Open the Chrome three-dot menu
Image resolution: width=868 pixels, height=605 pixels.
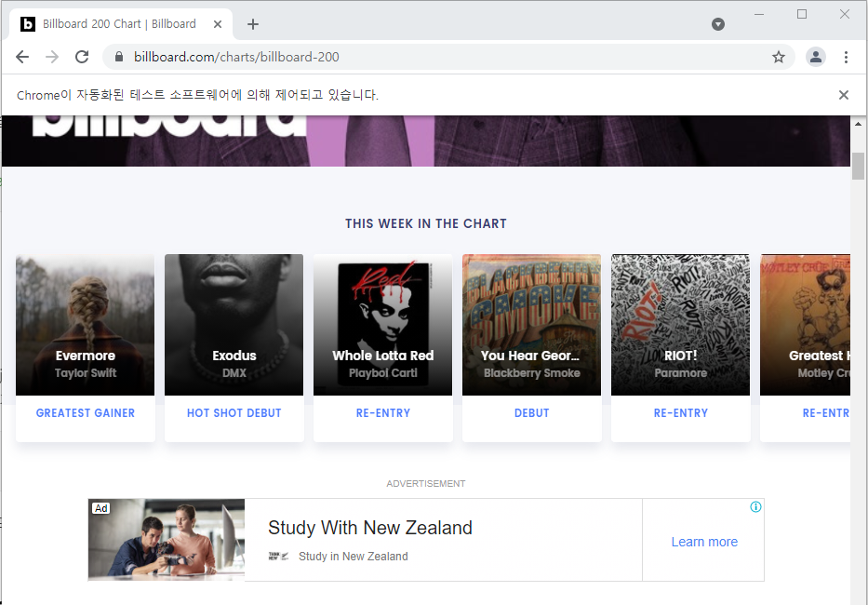click(846, 57)
